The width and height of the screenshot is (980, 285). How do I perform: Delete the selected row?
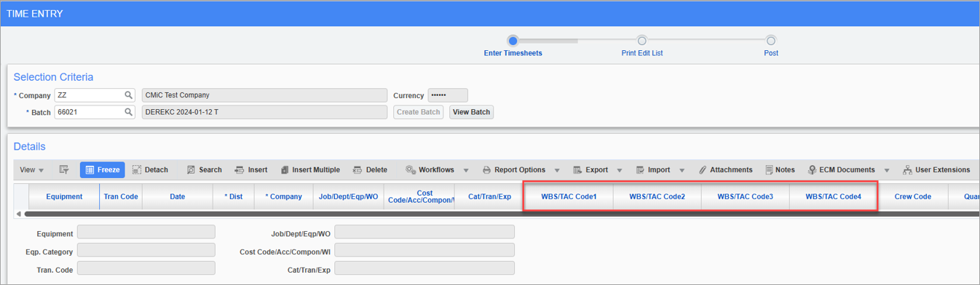pos(370,170)
